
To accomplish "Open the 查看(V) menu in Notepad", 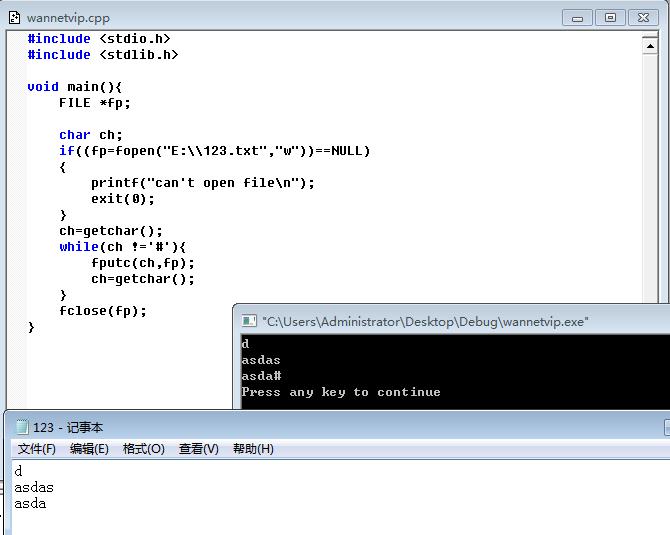I will coord(199,449).
